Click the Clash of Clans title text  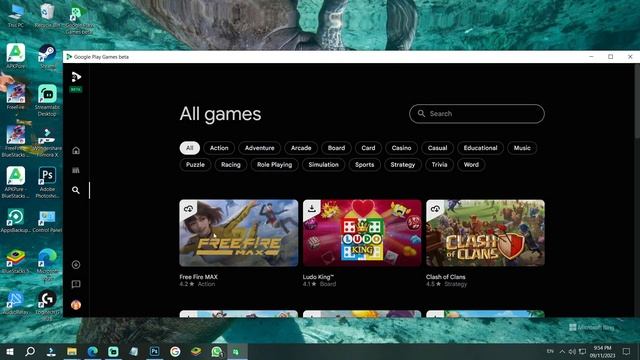(446, 277)
